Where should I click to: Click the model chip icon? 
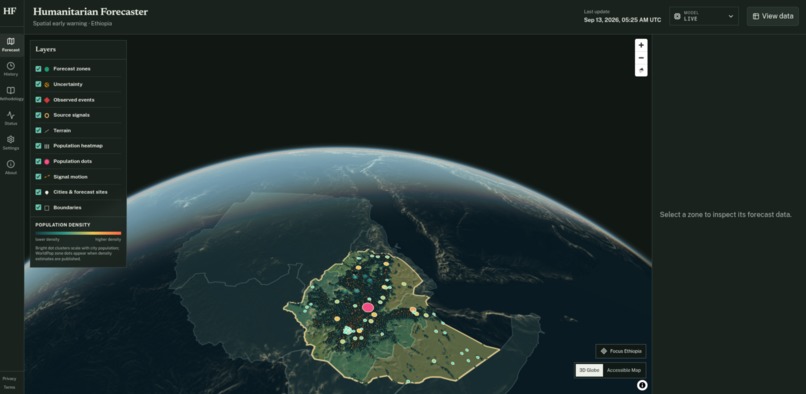[x=677, y=16]
